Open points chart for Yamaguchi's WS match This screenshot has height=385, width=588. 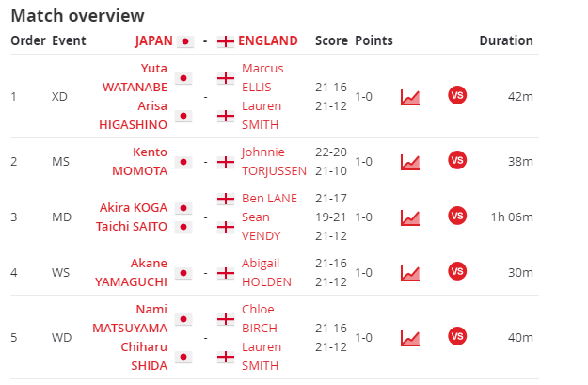pyautogui.click(x=410, y=273)
